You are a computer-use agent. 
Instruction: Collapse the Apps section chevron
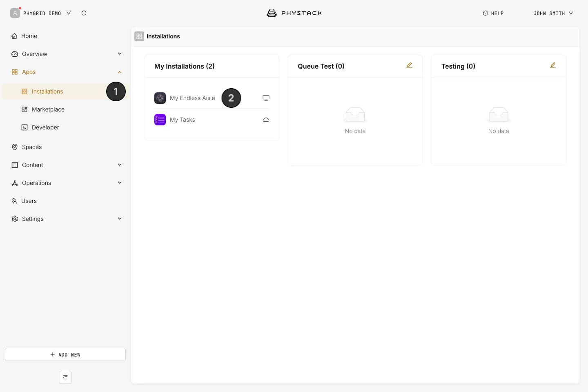point(120,72)
